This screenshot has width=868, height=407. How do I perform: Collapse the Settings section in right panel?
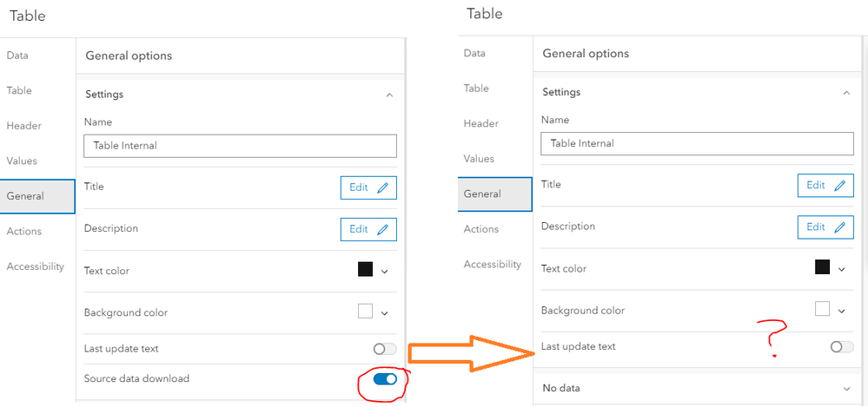[x=846, y=92]
